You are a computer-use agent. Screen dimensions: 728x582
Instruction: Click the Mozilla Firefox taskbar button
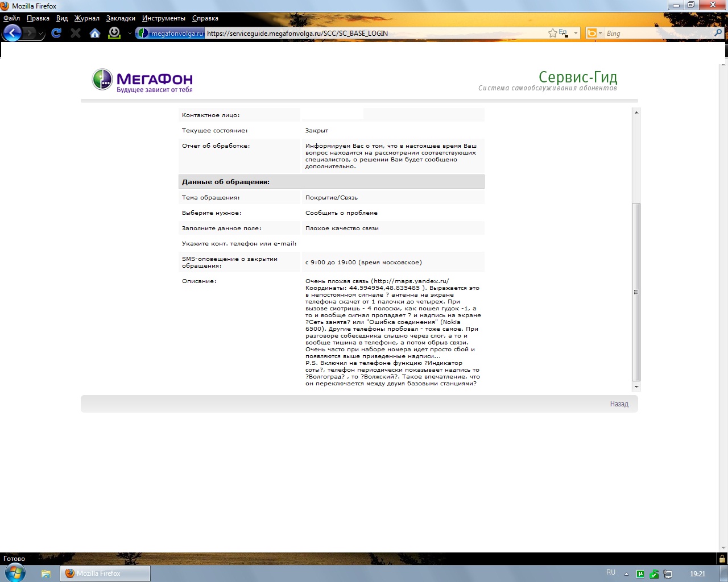point(105,573)
